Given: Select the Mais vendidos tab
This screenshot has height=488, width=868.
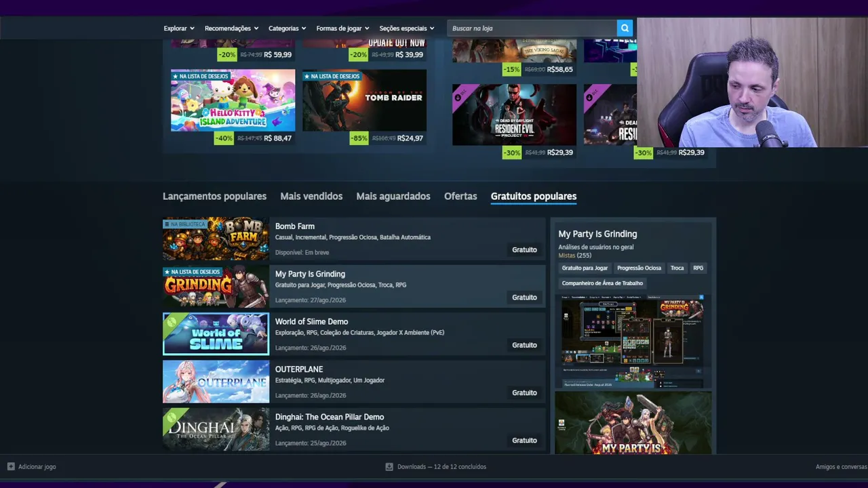Looking at the screenshot, I should point(311,196).
